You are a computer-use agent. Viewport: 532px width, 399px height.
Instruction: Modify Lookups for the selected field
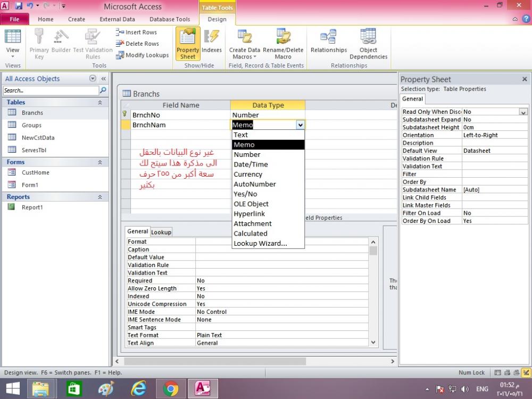click(x=142, y=55)
